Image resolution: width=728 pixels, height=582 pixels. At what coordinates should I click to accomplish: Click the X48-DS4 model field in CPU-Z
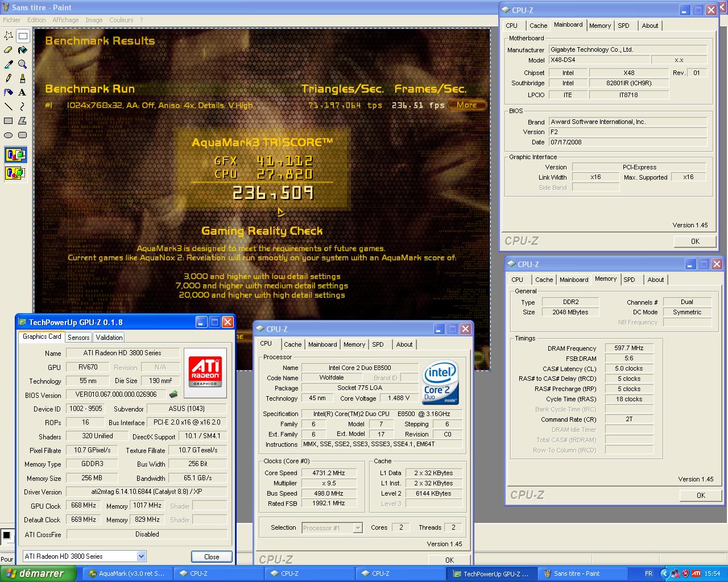point(599,60)
